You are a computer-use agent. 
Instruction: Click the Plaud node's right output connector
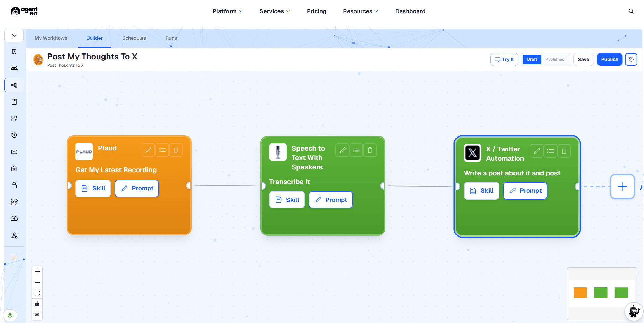(189, 185)
